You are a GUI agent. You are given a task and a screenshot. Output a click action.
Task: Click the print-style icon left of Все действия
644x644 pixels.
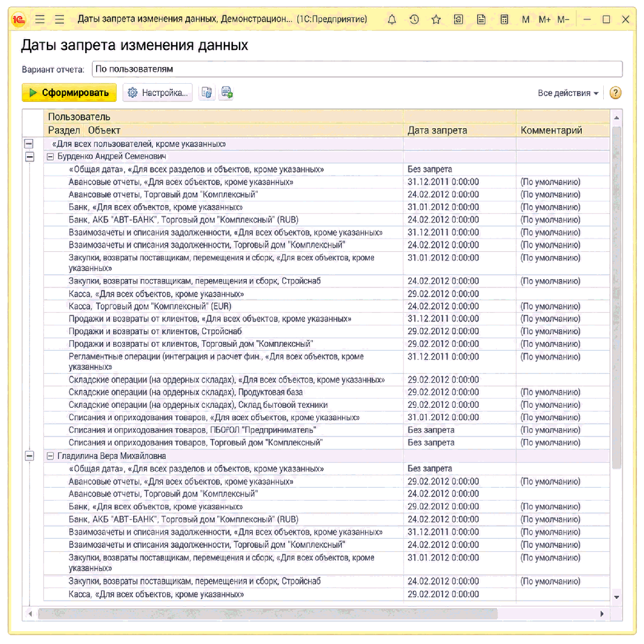coord(227,93)
